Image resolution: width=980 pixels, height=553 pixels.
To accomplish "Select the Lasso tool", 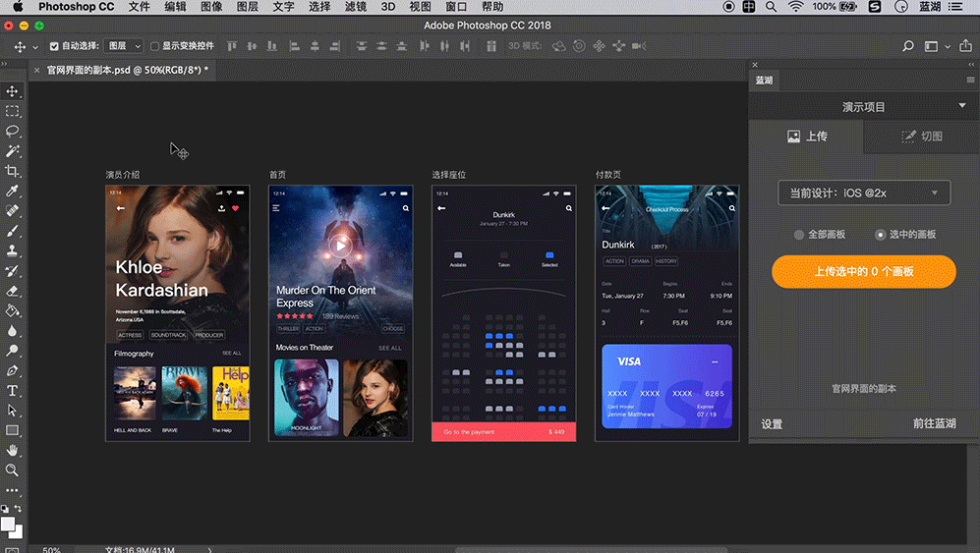I will point(13,131).
